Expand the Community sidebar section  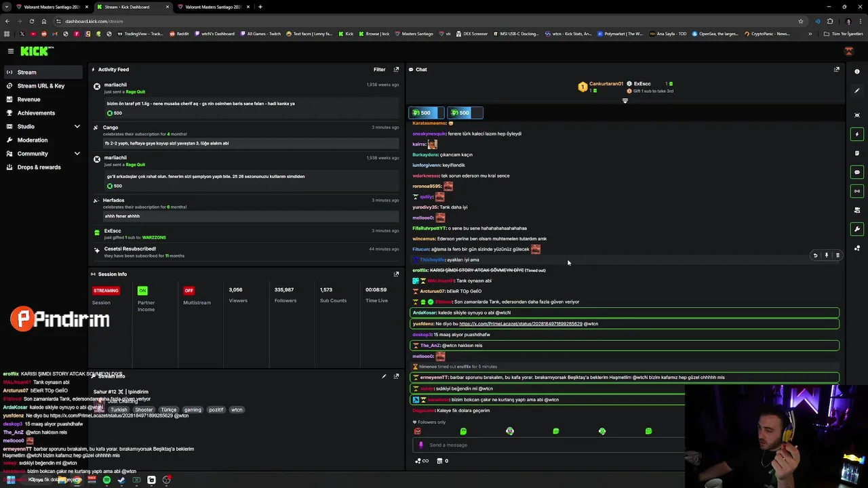77,153
